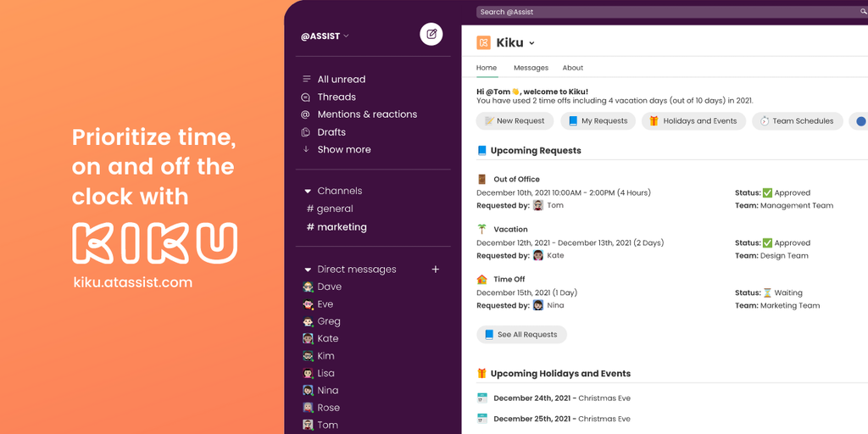The width and height of the screenshot is (868, 434).
Task: Click the Mentions & reactions label
Action: coord(368,114)
